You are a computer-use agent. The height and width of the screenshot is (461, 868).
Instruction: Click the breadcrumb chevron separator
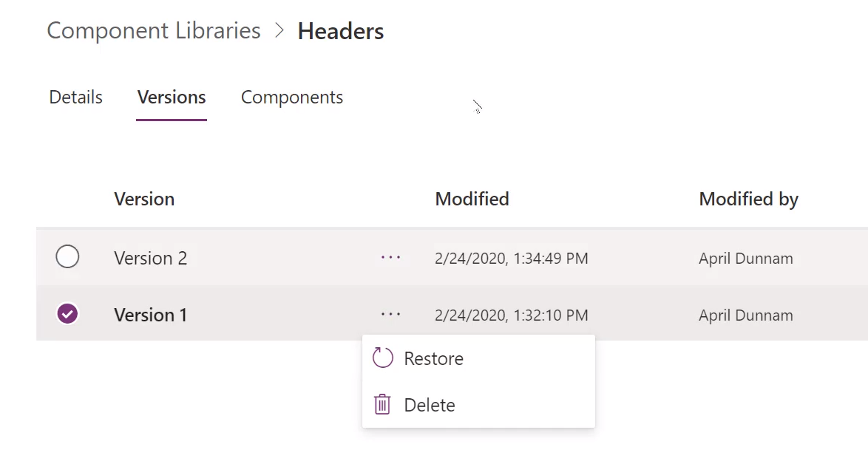click(x=279, y=30)
